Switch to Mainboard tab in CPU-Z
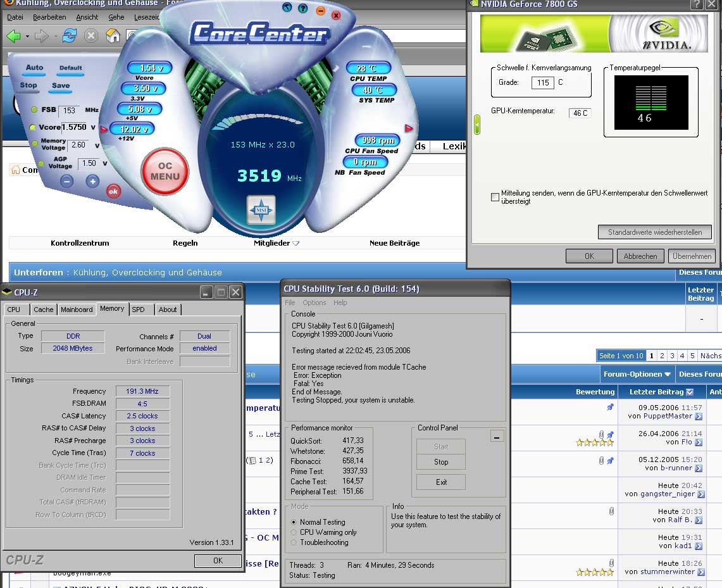722x588 pixels. [x=77, y=310]
